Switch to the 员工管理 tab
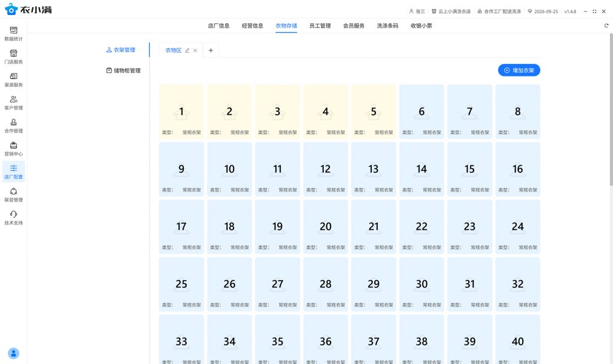 point(320,26)
